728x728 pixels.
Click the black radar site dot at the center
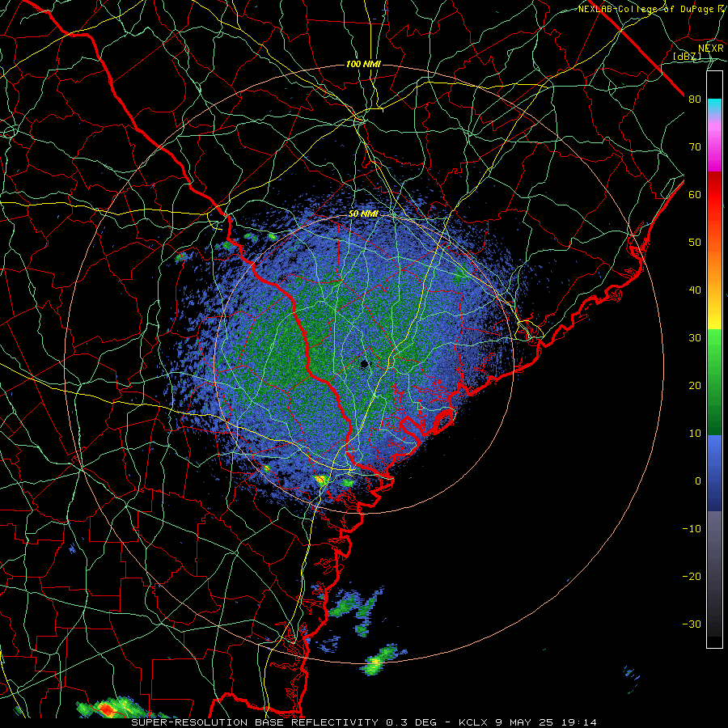click(x=365, y=364)
